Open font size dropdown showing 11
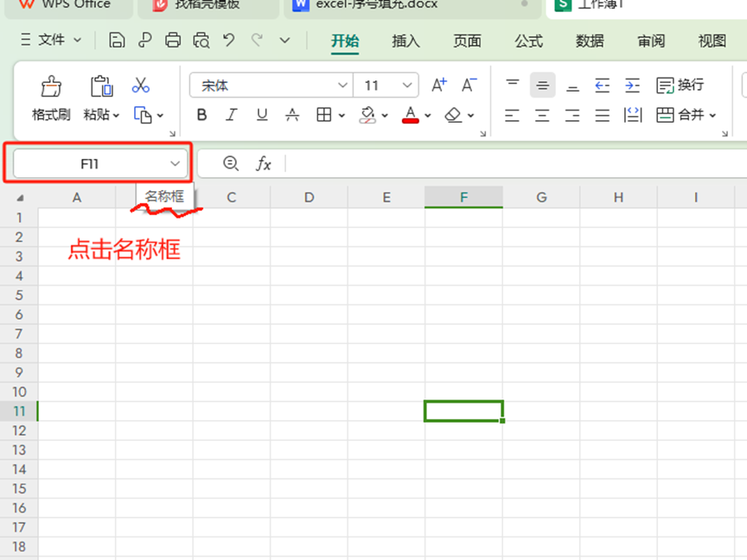This screenshot has height=560, width=747. (x=407, y=86)
